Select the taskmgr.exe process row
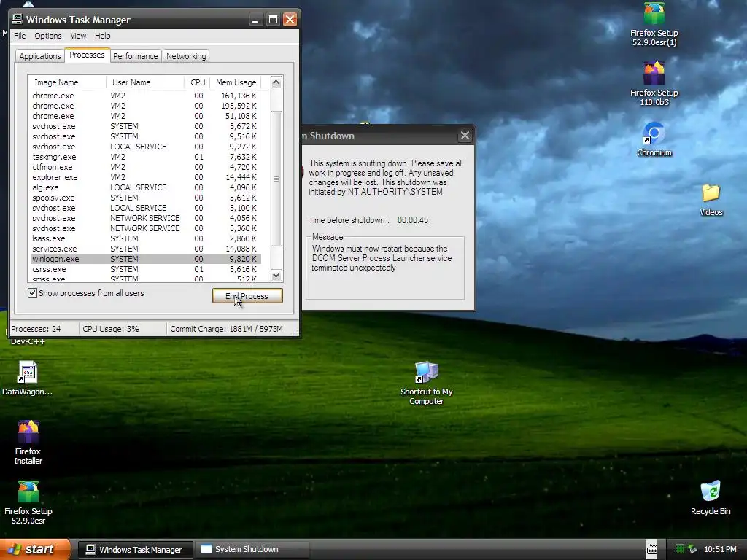The height and width of the screenshot is (560, 747). 145,157
